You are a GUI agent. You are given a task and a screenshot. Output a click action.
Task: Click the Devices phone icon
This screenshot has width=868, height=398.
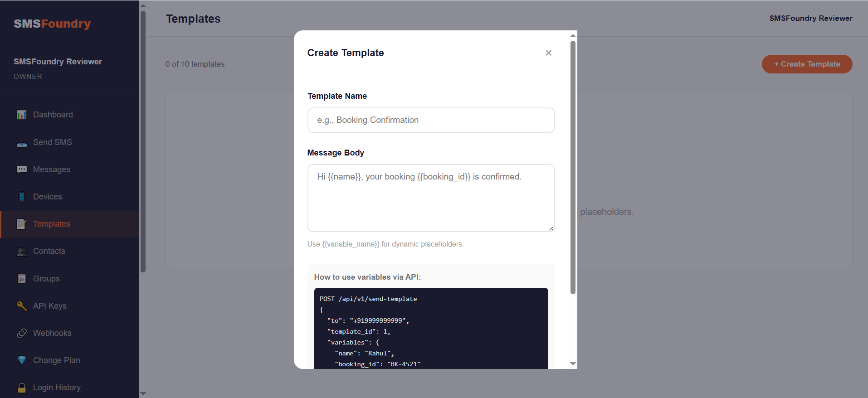22,197
